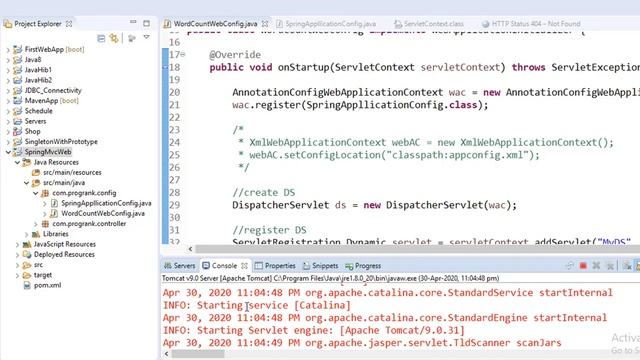The image size is (640, 360).
Task: Expand the JavaHib1 project
Action: [8, 70]
